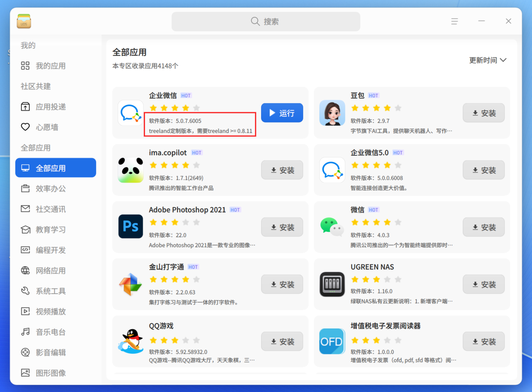This screenshot has height=392, width=532.
Task: Expand the 更新时间 sort dropdown
Action: (487, 60)
